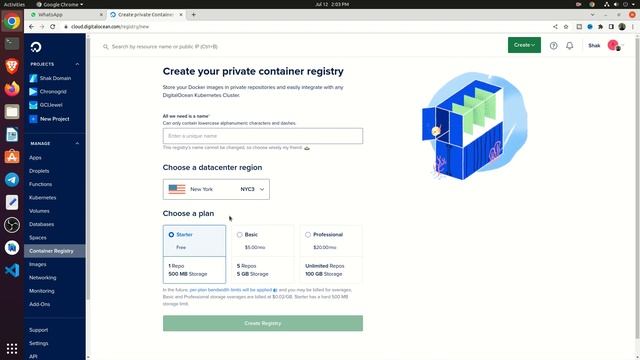Open the clock showing Jul 12
This screenshot has height=360, width=640.
[332, 4]
